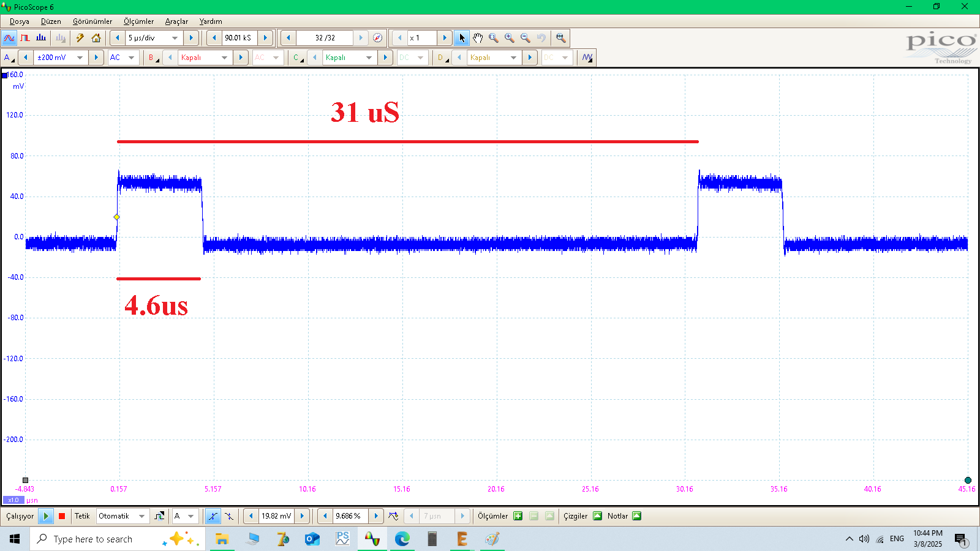Go to previous waveform buffer

288,38
